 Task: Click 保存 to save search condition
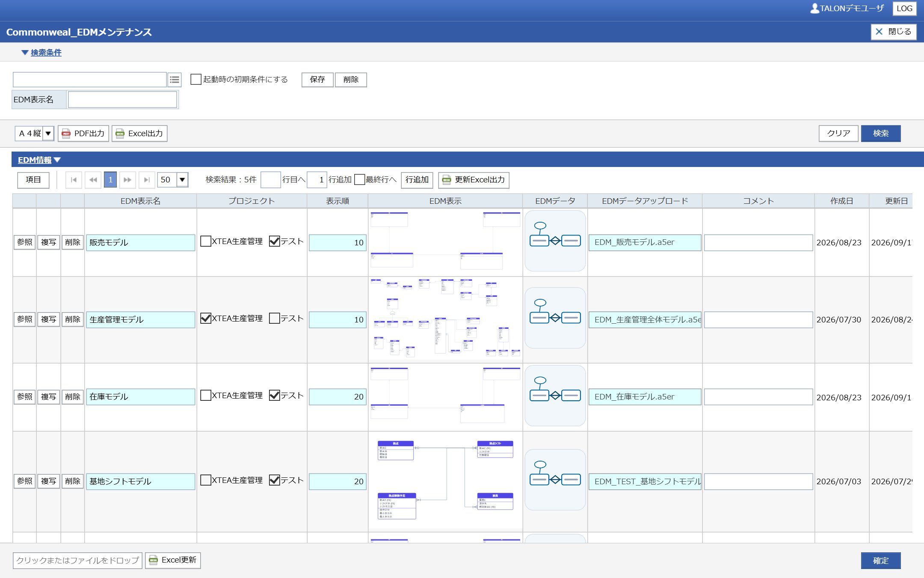point(317,80)
